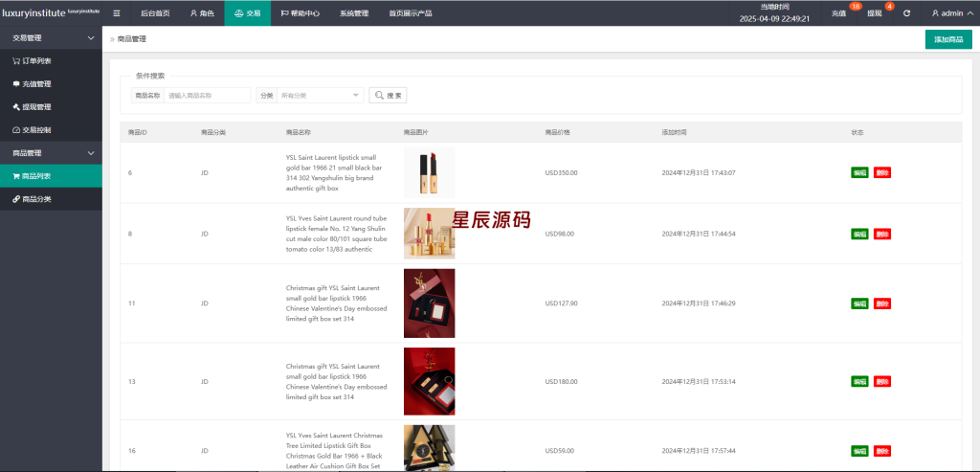Toggle the sidebar collapse hamburger icon
980x472 pixels.
tap(116, 13)
